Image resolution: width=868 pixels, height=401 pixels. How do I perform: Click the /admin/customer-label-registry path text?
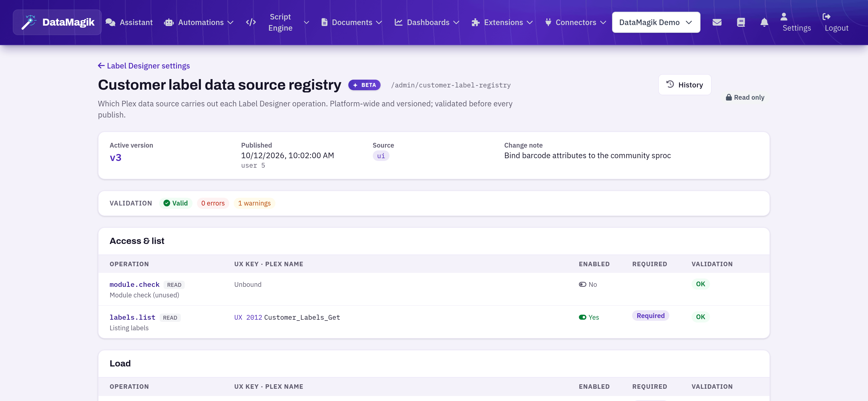point(451,85)
